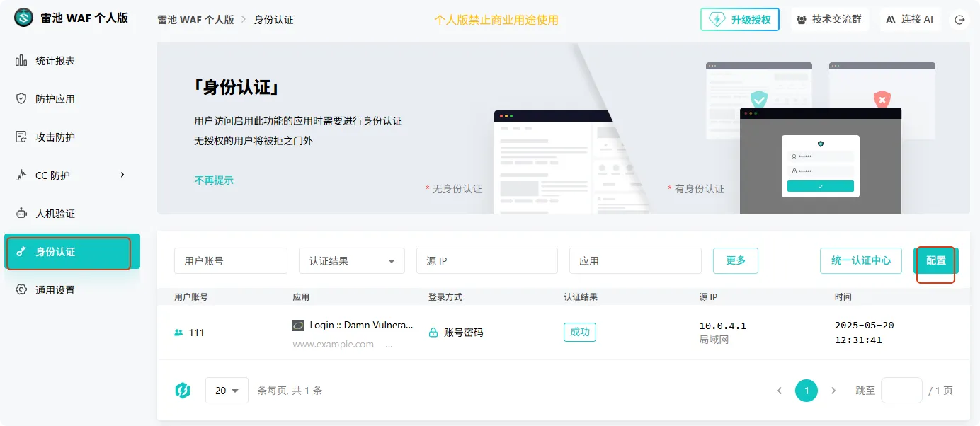The width and height of the screenshot is (980, 426).
Task: Expand the CC 防护 submenu chevron
Action: tap(122, 175)
